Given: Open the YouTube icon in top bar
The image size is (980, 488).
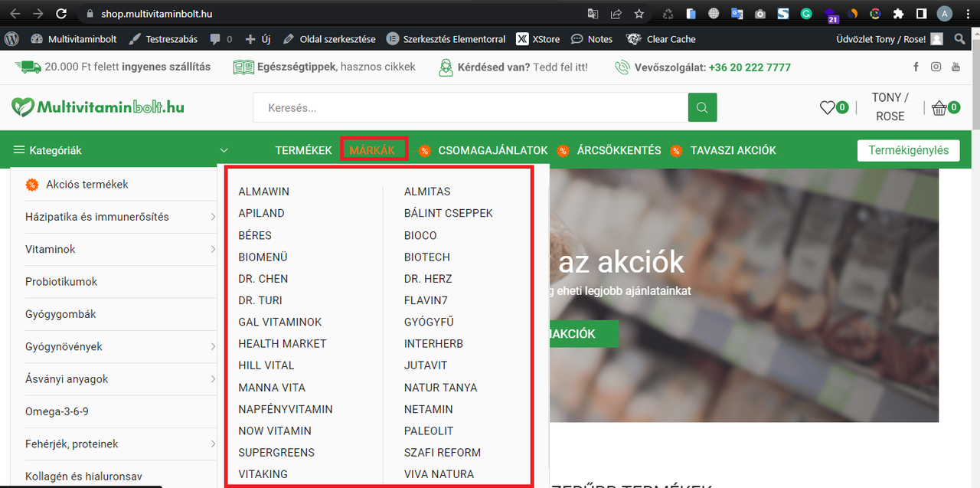Looking at the screenshot, I should pyautogui.click(x=955, y=67).
